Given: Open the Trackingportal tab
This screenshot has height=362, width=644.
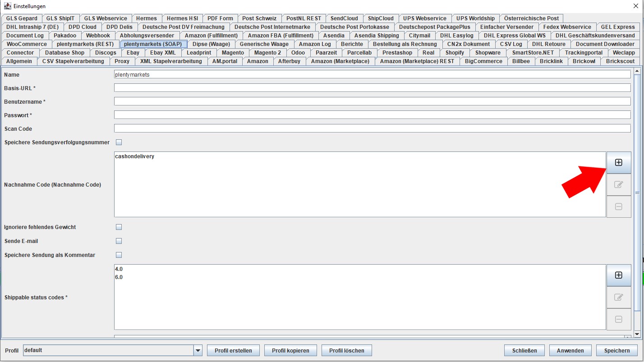Looking at the screenshot, I should click(584, 53).
